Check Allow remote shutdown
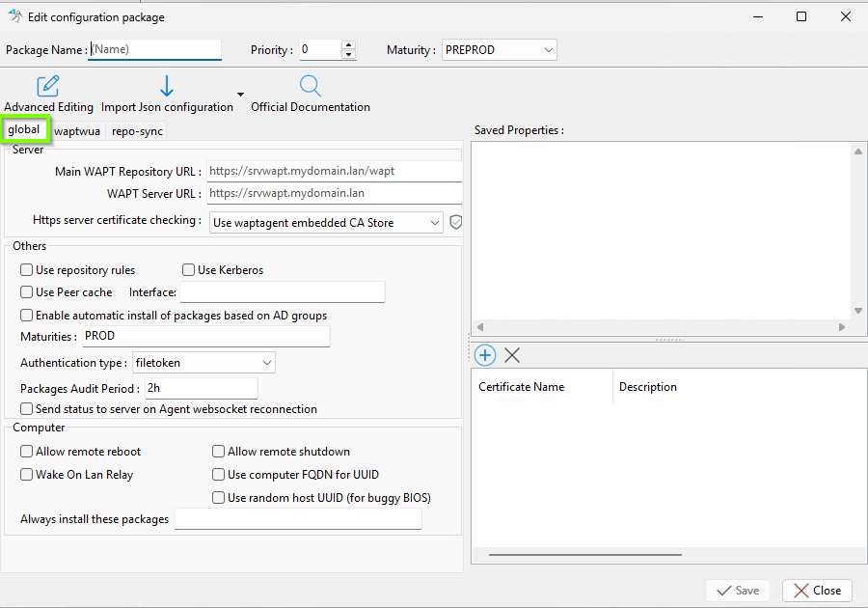 [x=218, y=452]
